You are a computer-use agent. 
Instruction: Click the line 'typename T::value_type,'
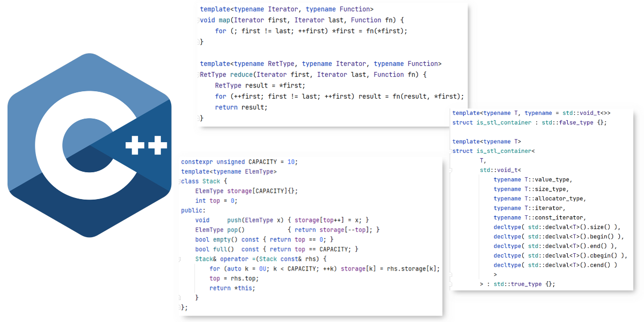coord(533,180)
